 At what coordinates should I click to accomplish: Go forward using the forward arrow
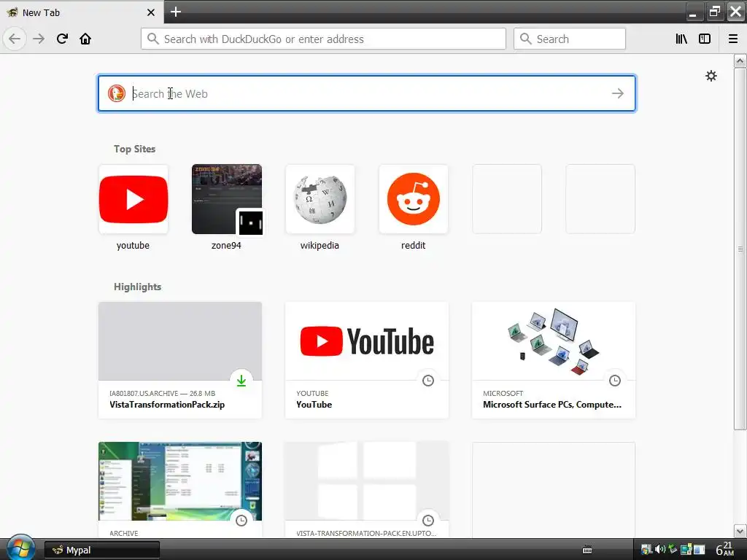(39, 39)
